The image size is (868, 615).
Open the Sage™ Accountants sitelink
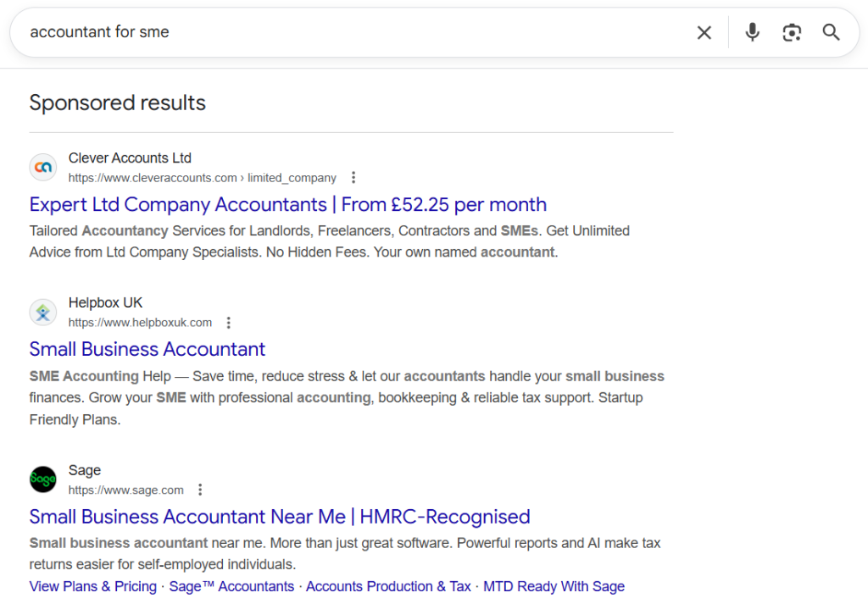point(231,586)
